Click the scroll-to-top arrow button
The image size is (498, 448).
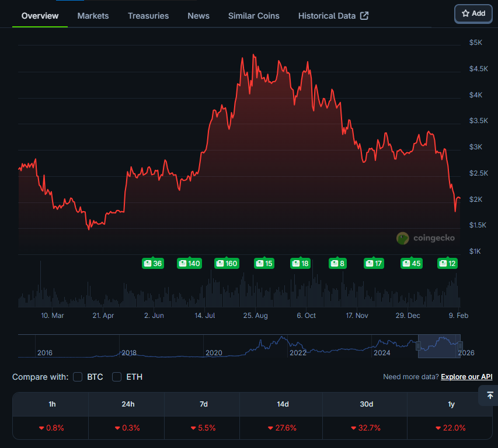(x=490, y=395)
